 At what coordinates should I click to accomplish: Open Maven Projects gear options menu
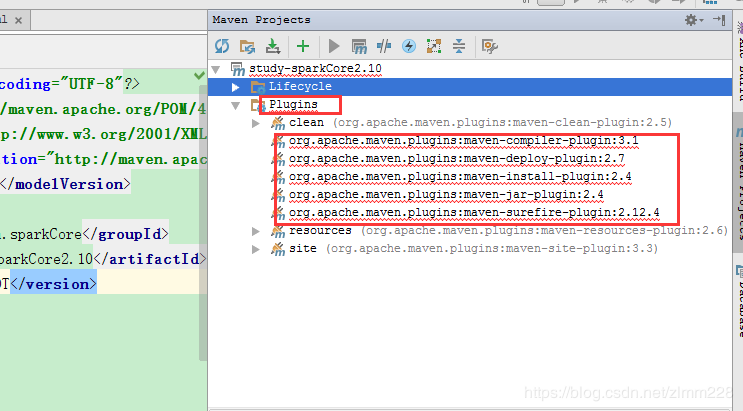pos(694,20)
